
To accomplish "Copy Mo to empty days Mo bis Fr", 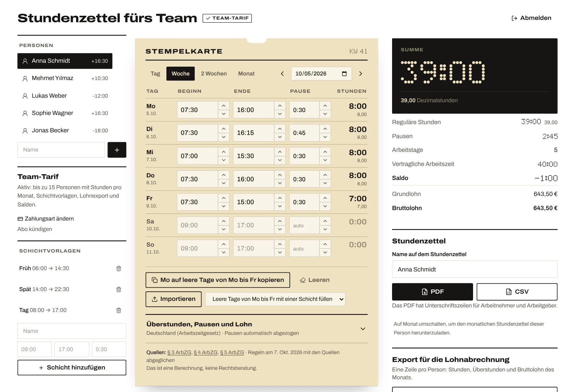I will pos(218,280).
